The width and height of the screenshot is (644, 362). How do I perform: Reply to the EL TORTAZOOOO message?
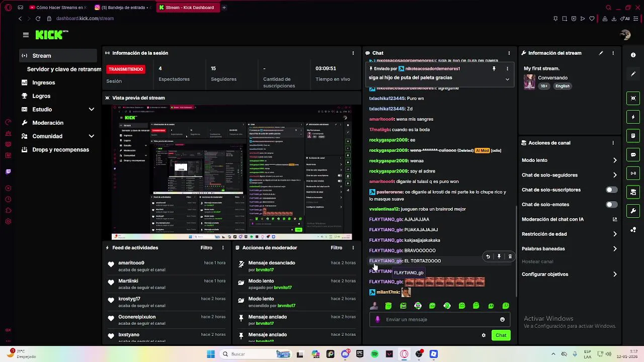tap(488, 256)
